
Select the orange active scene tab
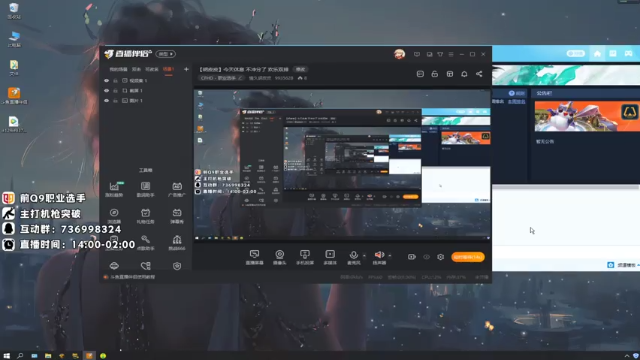click(x=168, y=69)
